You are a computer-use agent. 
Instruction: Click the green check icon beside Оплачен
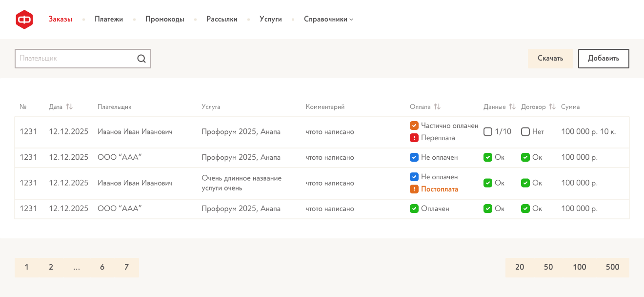[x=414, y=209]
